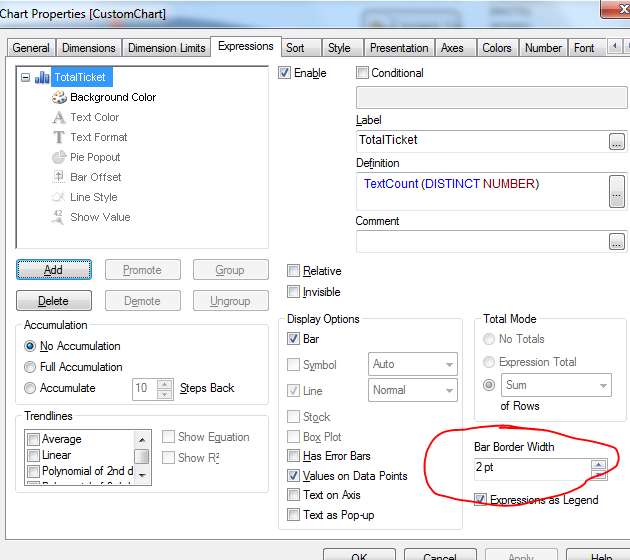Select the TotalTicket expression item
Screen dimensions: 630x560
(x=80, y=77)
